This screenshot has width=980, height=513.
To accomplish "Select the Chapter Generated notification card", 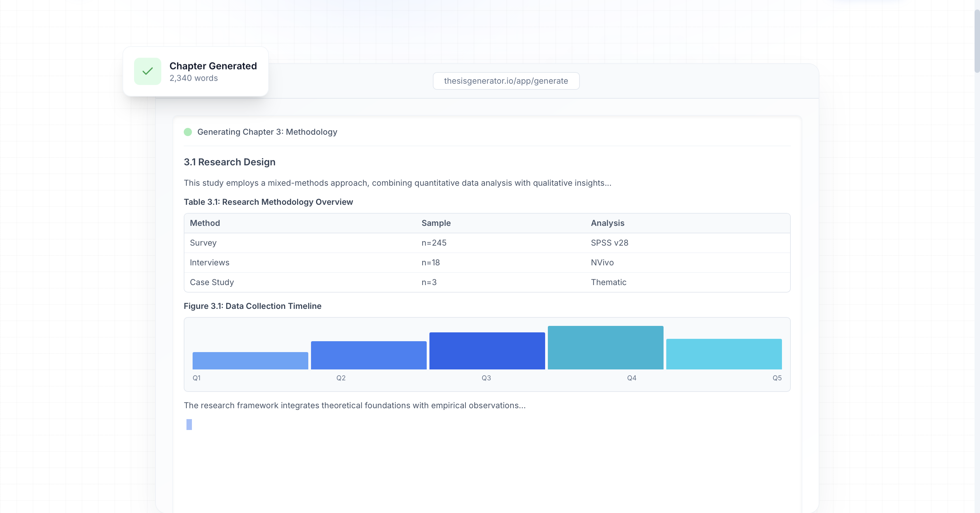I will (196, 71).
